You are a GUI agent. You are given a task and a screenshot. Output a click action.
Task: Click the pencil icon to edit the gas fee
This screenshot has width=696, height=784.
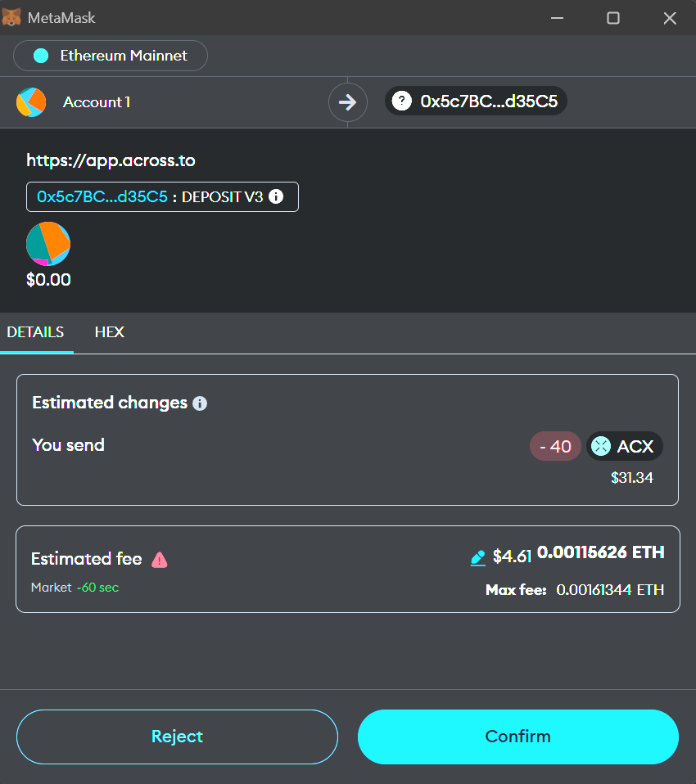pos(478,557)
